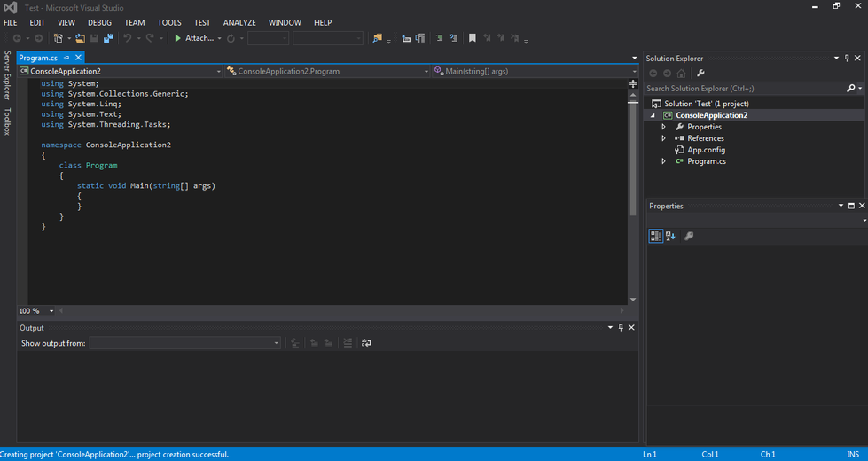Sort properties alphabetically with the A-Z icon
This screenshot has width=868, height=461.
click(670, 236)
